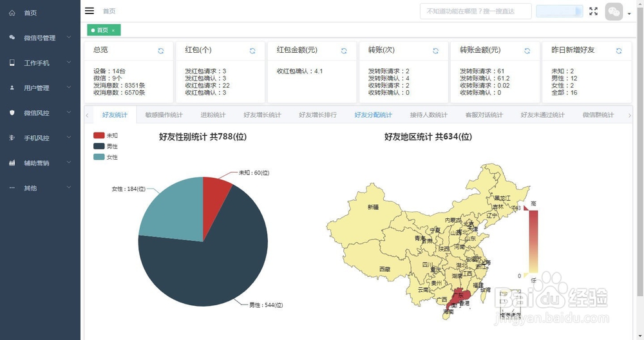Refresh the 红包金额(元) card
644x340 pixels.
pyautogui.click(x=344, y=51)
